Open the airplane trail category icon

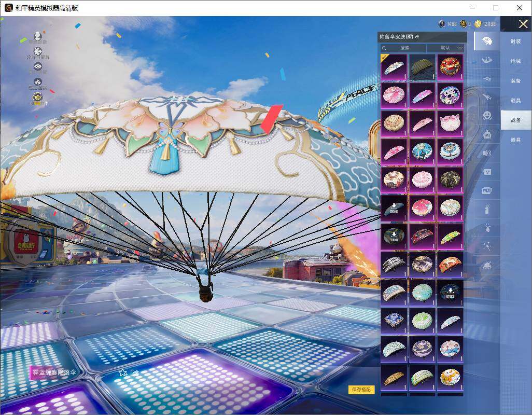pyautogui.click(x=487, y=97)
